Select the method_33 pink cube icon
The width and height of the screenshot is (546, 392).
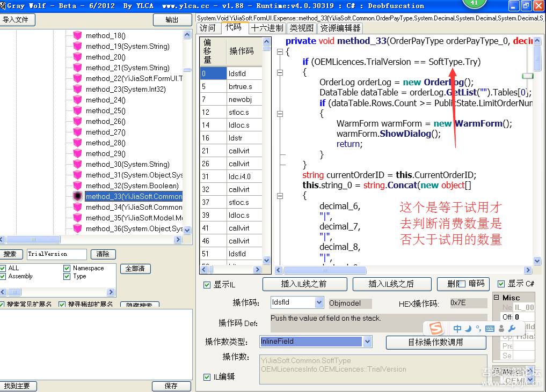(x=77, y=196)
